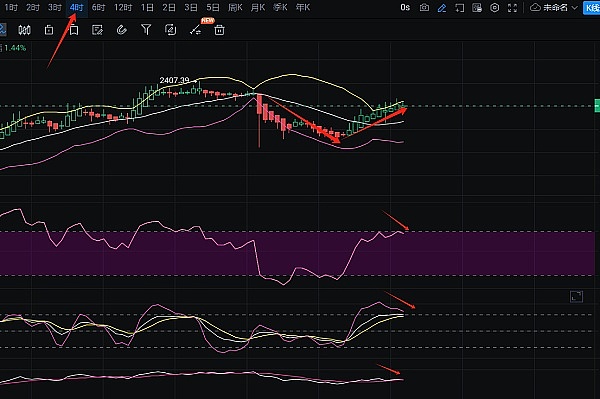
Task: Click the green current price tag on axis
Action: [597, 106]
